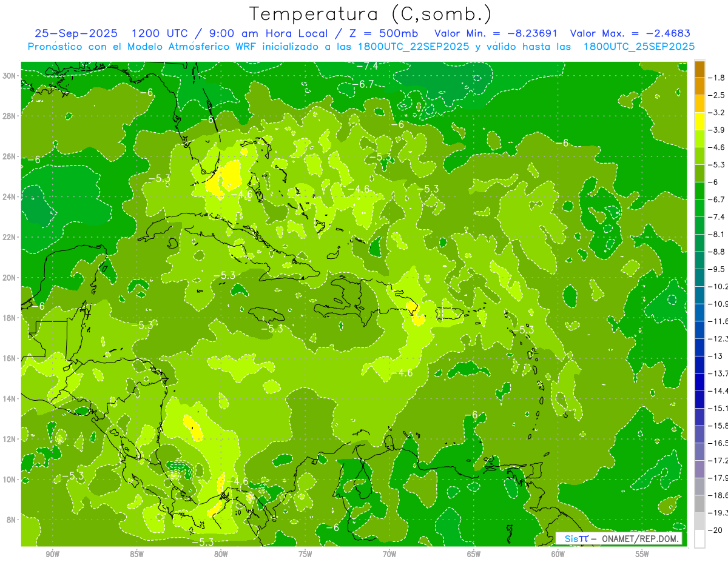Viewport: 728px width, 562px height.
Task: Click the yellow warm spot over southern Florida
Action: pos(229,177)
